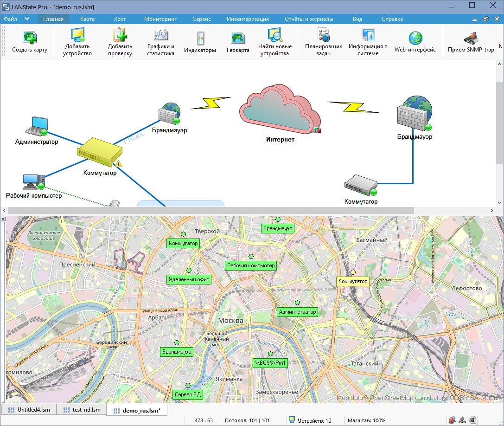
Task: Open the Вид ribbon tab
Action: (x=357, y=19)
